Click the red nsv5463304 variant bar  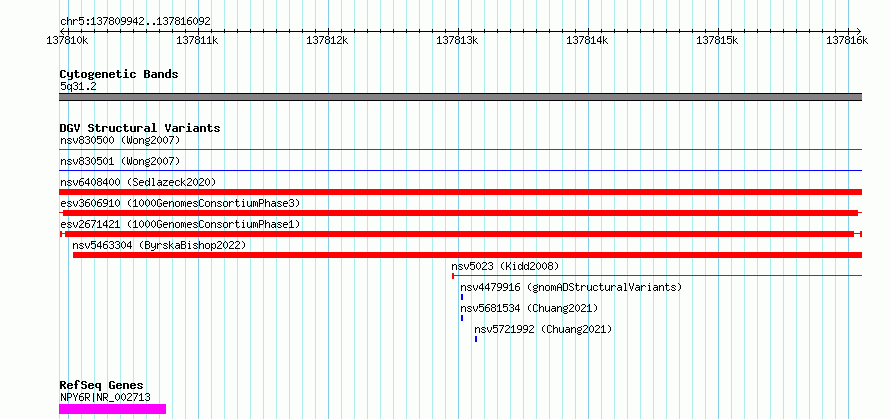[467, 255]
